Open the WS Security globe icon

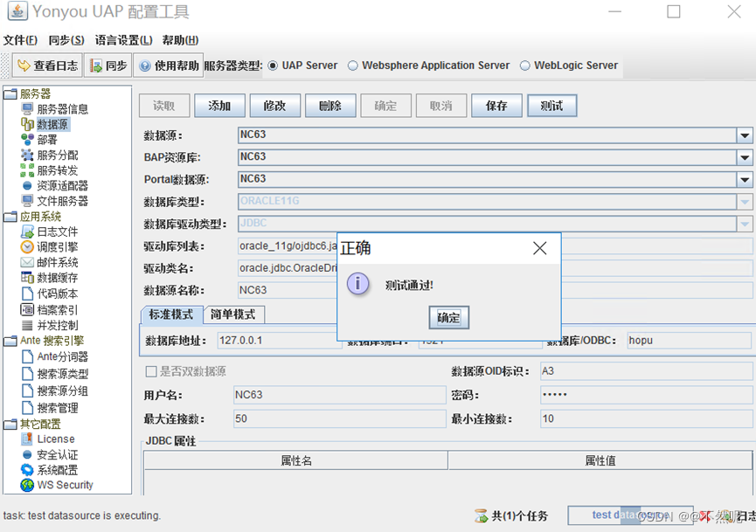pos(27,485)
